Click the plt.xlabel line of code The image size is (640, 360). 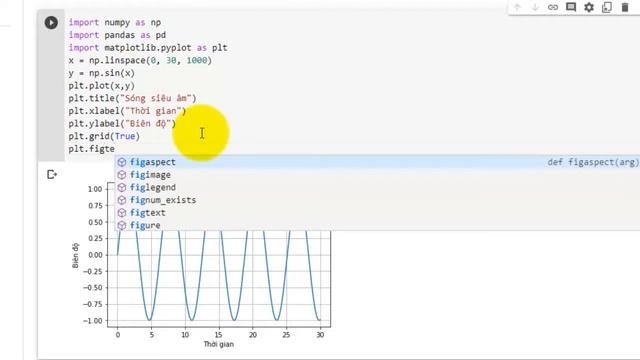click(127, 111)
